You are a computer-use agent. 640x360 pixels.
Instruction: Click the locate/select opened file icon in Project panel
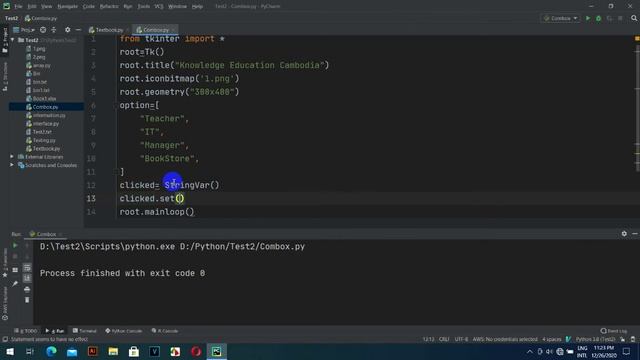coord(43,30)
